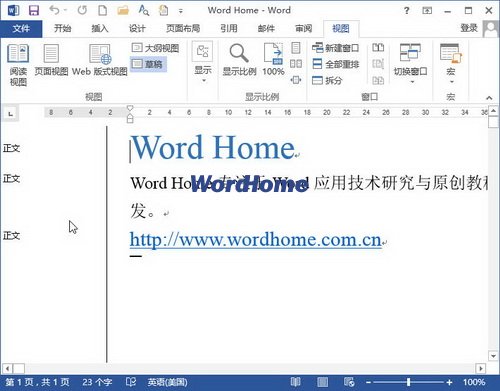Click the Word Home heading text

pos(214,147)
